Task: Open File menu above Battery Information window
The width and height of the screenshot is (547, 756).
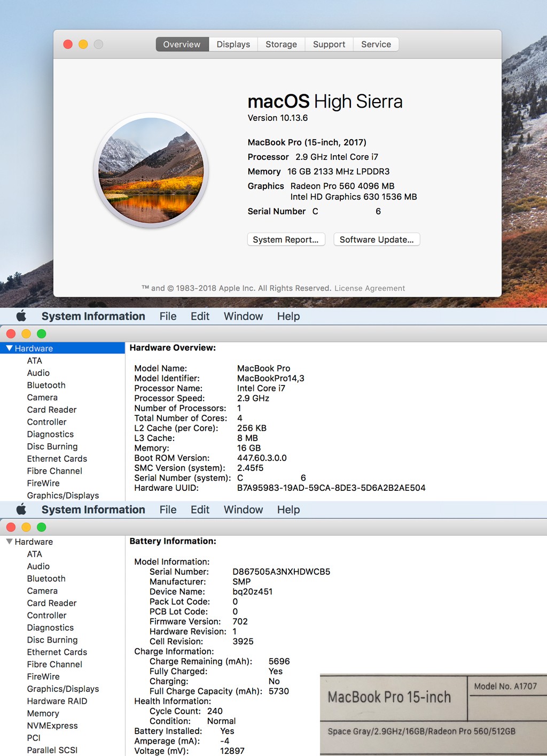Action: point(168,510)
